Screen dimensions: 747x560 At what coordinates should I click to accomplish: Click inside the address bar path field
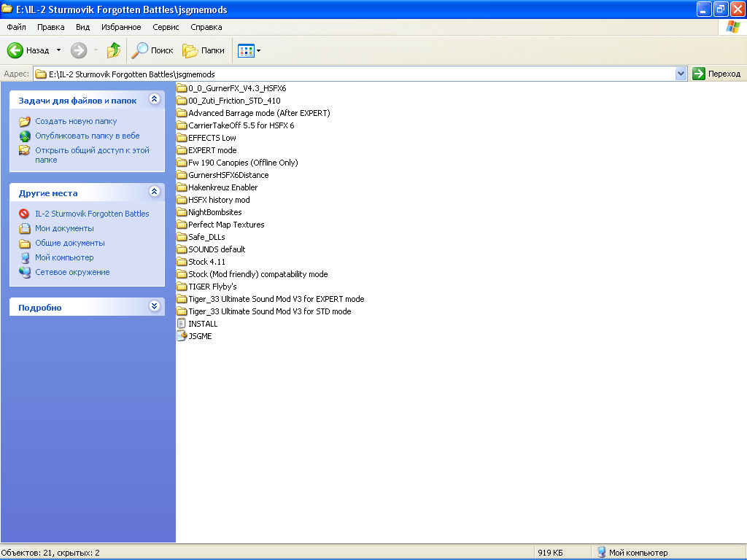point(355,74)
